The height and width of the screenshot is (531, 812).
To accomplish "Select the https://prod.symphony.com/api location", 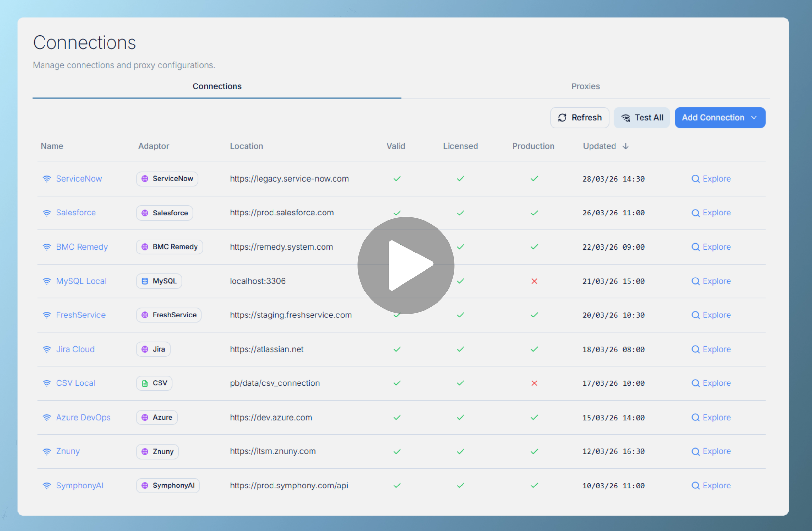I will [x=289, y=486].
